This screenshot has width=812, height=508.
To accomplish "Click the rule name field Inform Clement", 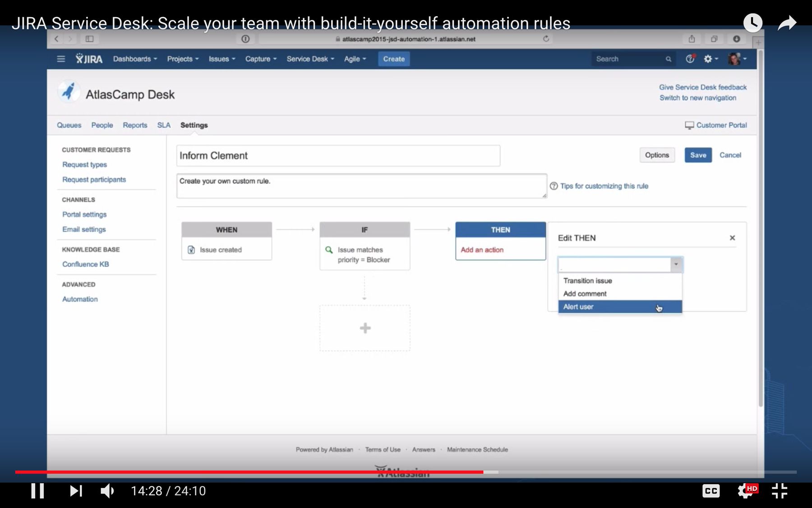I will click(338, 156).
